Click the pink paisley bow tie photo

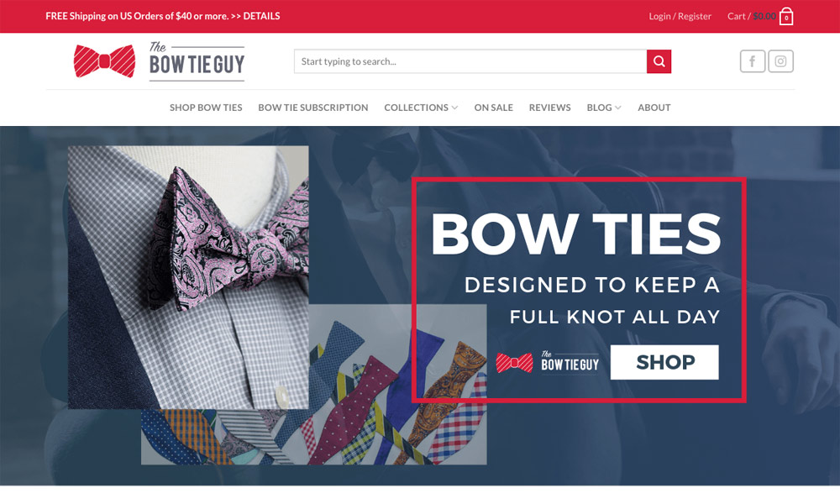click(x=188, y=277)
